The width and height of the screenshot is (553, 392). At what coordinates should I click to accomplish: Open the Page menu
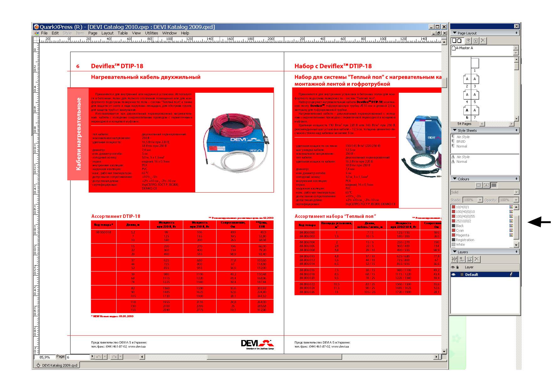pyautogui.click(x=93, y=33)
